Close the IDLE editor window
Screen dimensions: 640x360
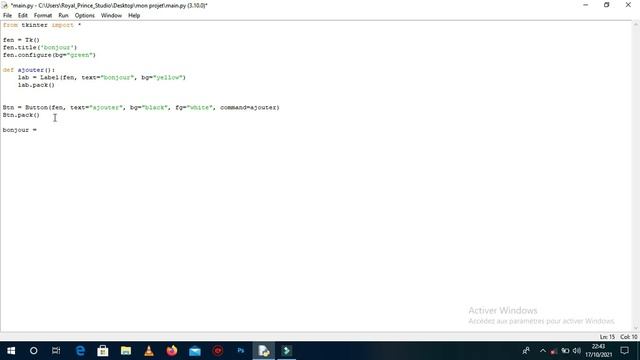628,5
